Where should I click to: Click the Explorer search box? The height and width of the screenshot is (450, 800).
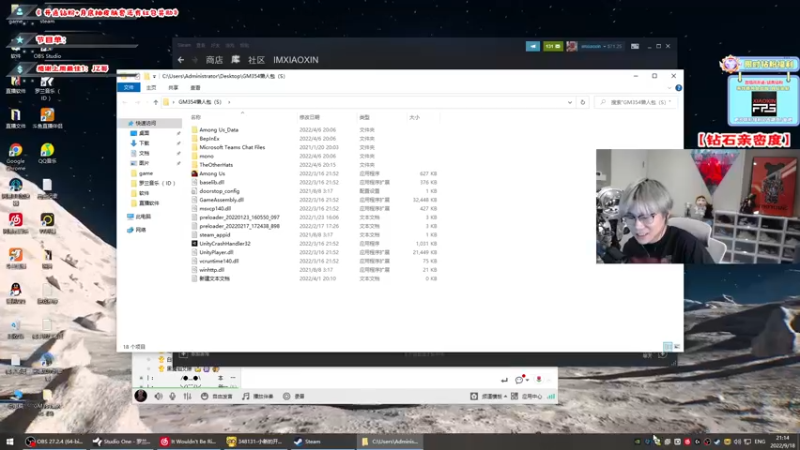[636, 102]
